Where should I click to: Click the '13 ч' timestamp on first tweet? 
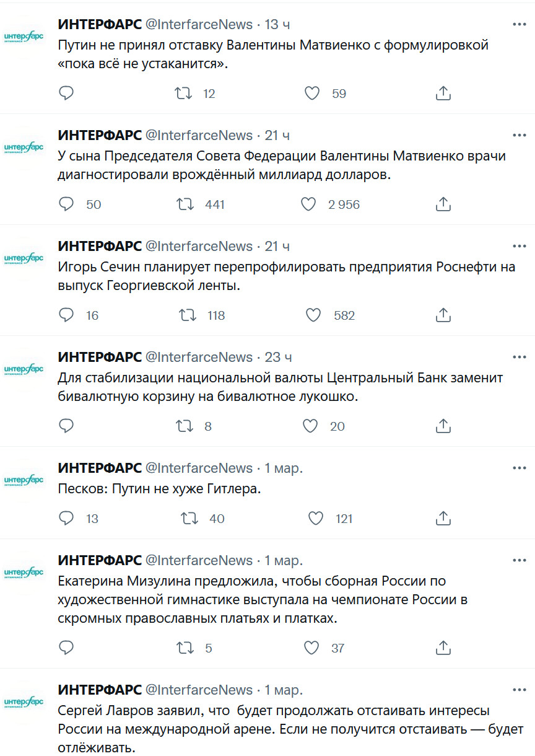tap(277, 24)
